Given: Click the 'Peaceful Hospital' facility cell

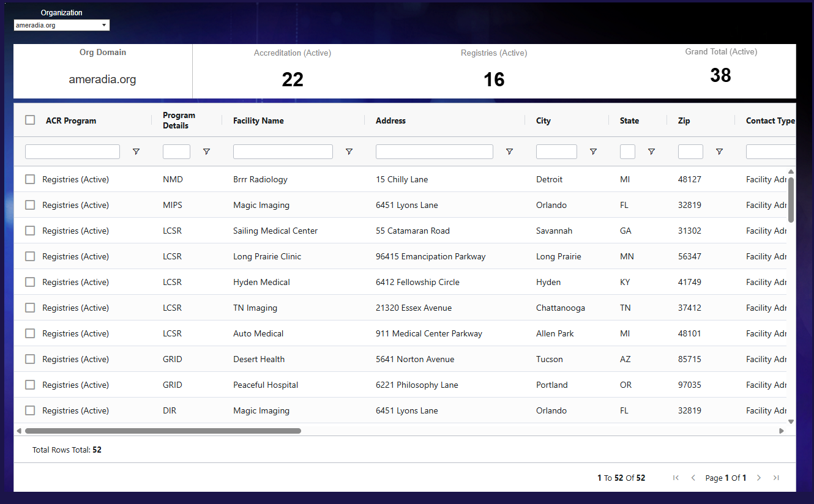Looking at the screenshot, I should point(266,385).
